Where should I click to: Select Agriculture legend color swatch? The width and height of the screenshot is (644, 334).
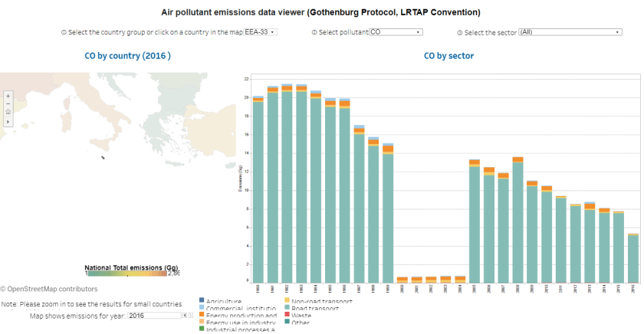point(202,302)
